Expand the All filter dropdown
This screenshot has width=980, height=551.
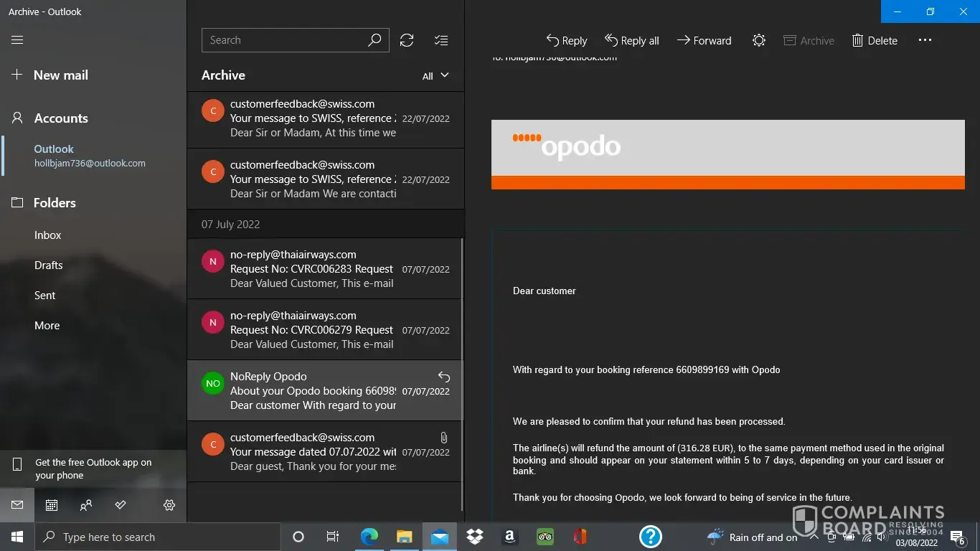coord(435,75)
